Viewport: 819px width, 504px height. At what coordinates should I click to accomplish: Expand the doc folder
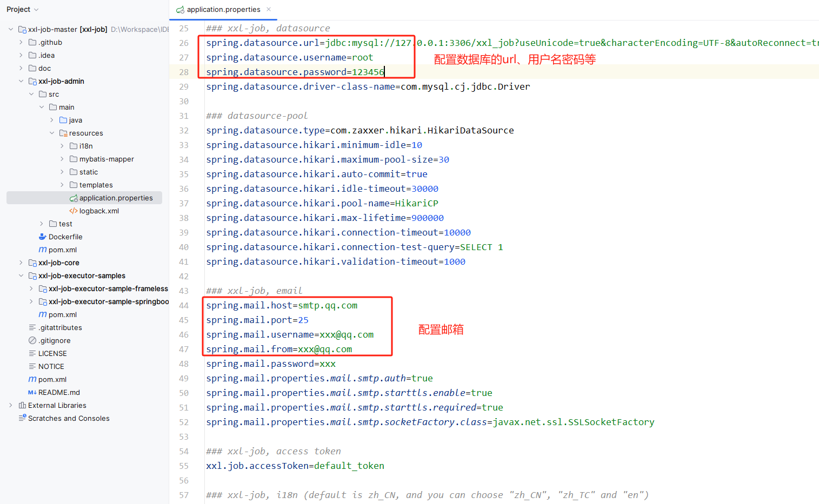click(21, 68)
